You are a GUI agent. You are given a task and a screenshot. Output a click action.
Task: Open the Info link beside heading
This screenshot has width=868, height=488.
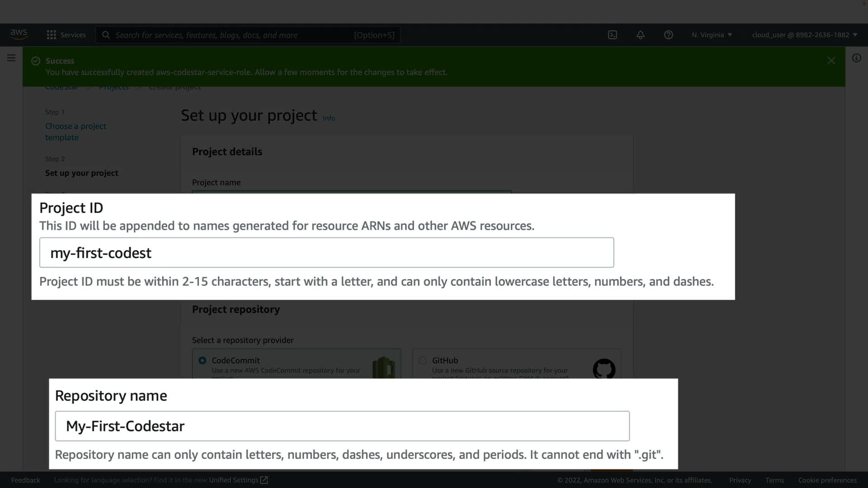[329, 118]
